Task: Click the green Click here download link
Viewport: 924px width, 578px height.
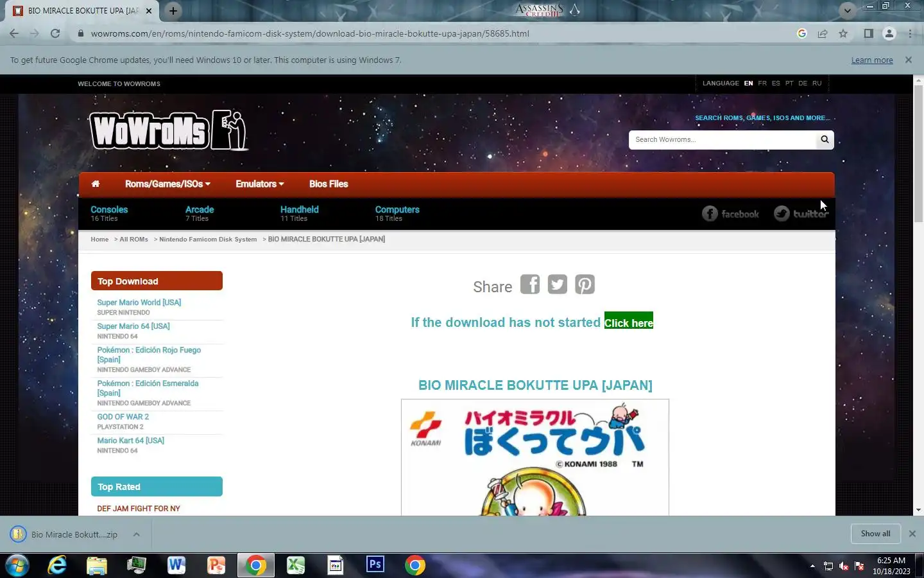Action: 628,322
